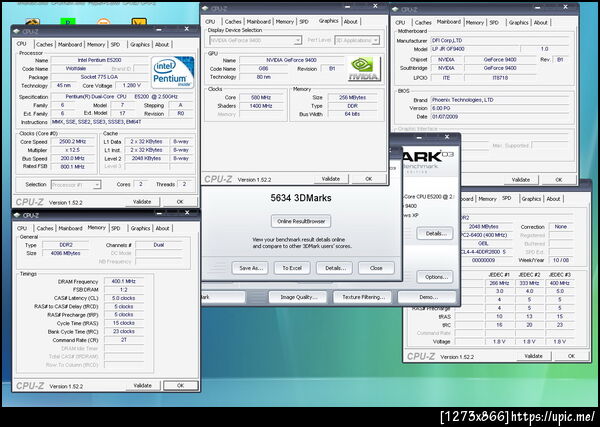Click the CPU-Z title bar icon of Mainboard window

click(395, 9)
